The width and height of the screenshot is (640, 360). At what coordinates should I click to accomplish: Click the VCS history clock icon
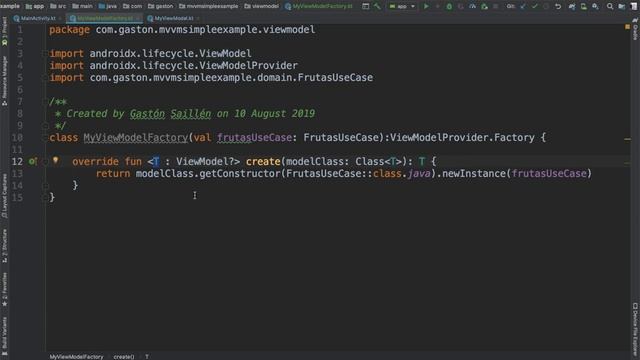pyautogui.click(x=546, y=6)
